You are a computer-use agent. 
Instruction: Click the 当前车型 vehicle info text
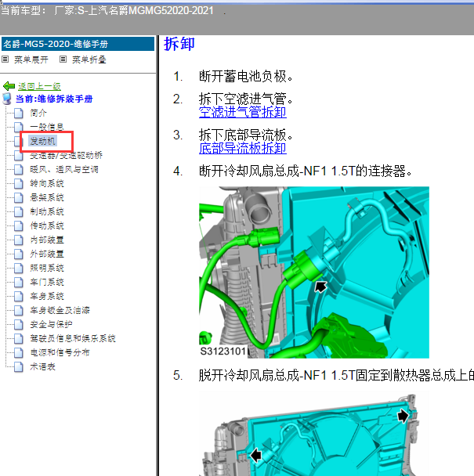tap(107, 11)
